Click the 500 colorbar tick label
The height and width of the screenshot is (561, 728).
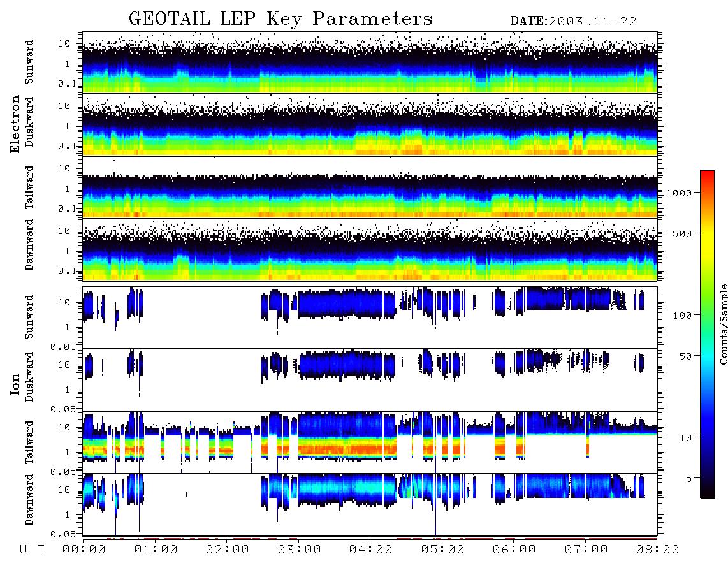(x=682, y=234)
